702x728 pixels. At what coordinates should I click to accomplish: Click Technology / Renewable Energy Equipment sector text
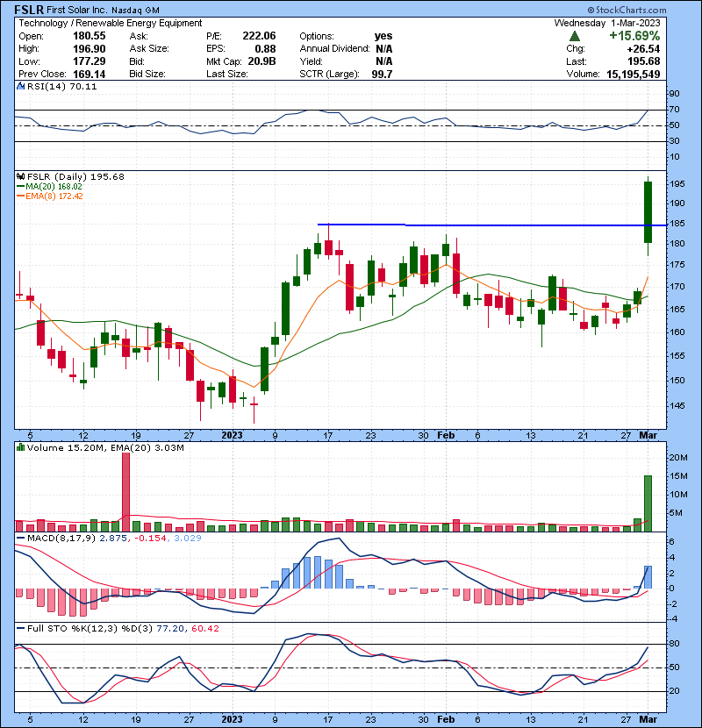coord(111,23)
